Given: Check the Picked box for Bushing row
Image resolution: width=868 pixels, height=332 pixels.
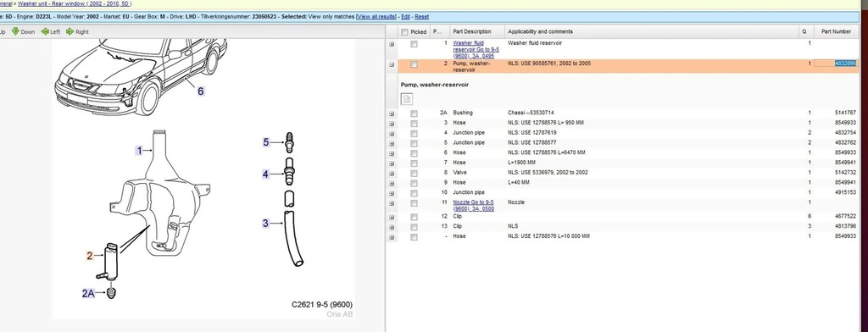Looking at the screenshot, I should [414, 113].
